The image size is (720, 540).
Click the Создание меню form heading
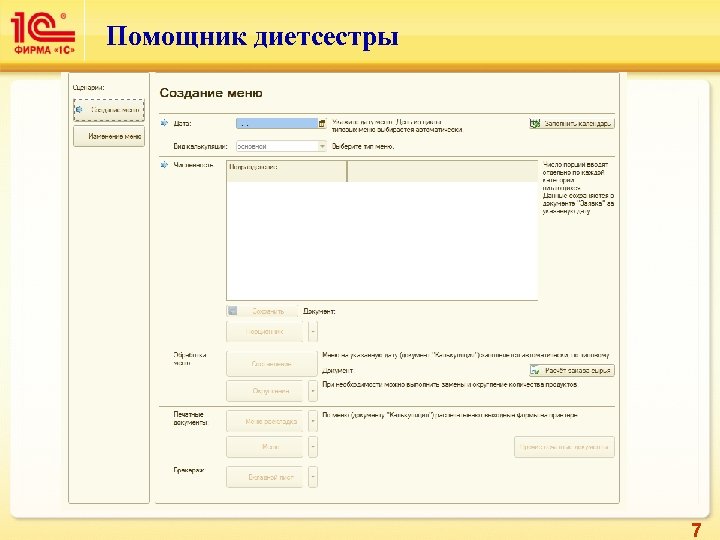211,93
